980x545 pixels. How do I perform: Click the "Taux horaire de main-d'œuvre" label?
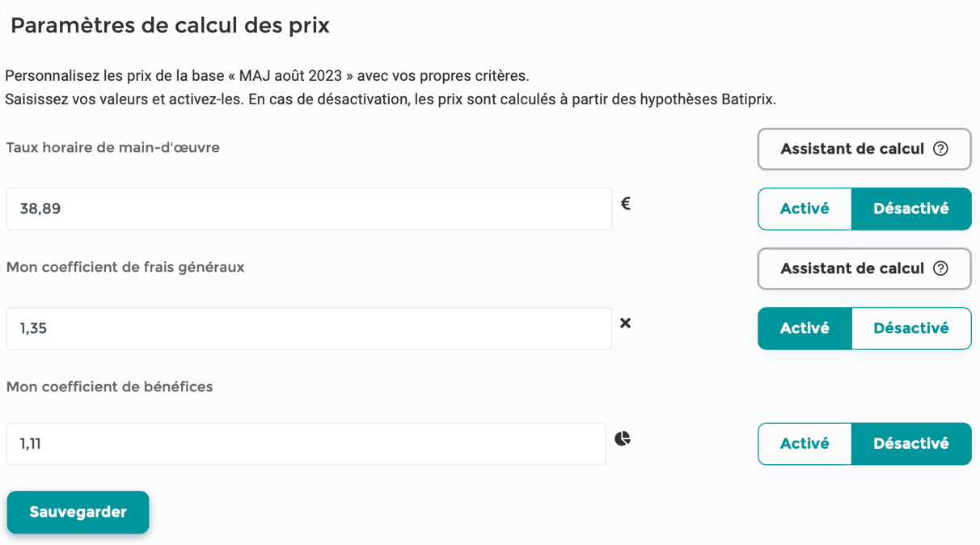click(113, 148)
